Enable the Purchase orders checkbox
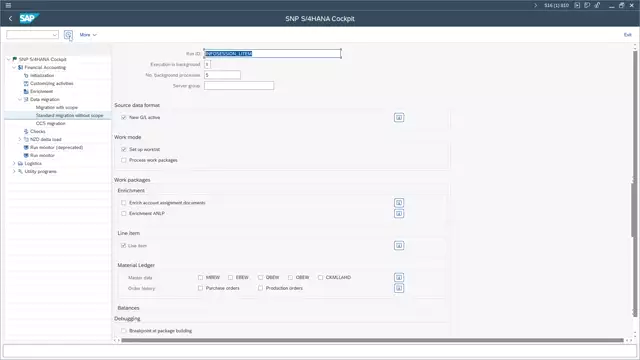The image size is (640, 360). point(200,288)
